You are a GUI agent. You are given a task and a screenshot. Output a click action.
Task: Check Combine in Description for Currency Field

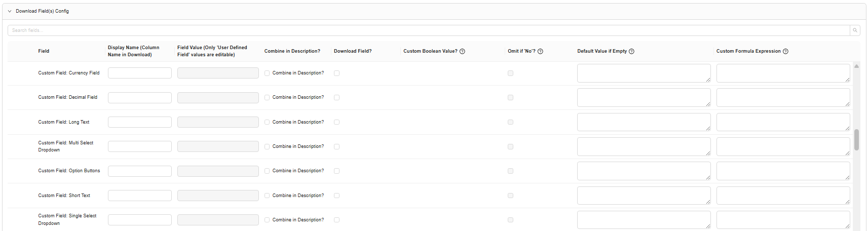tap(267, 73)
